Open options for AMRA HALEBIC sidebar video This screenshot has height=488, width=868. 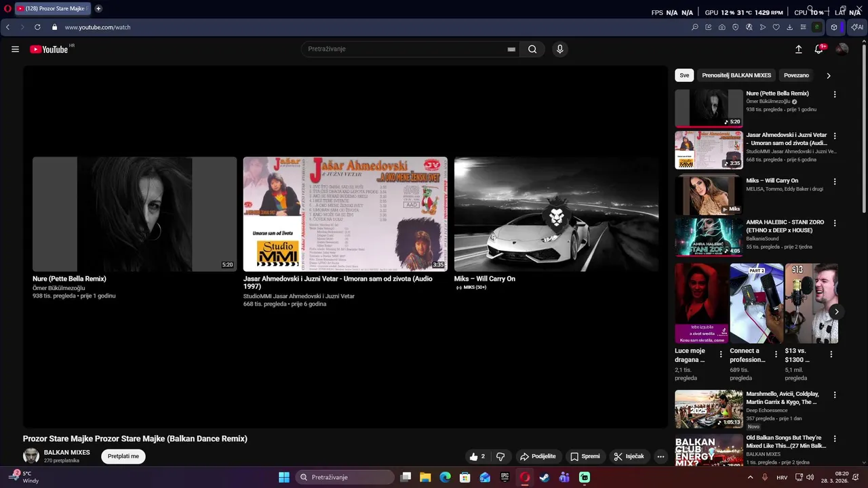[x=835, y=224]
